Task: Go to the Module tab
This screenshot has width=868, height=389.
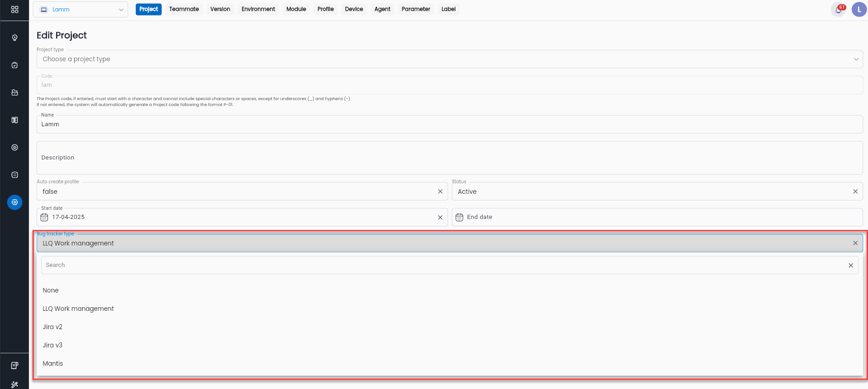Action: 296,9
